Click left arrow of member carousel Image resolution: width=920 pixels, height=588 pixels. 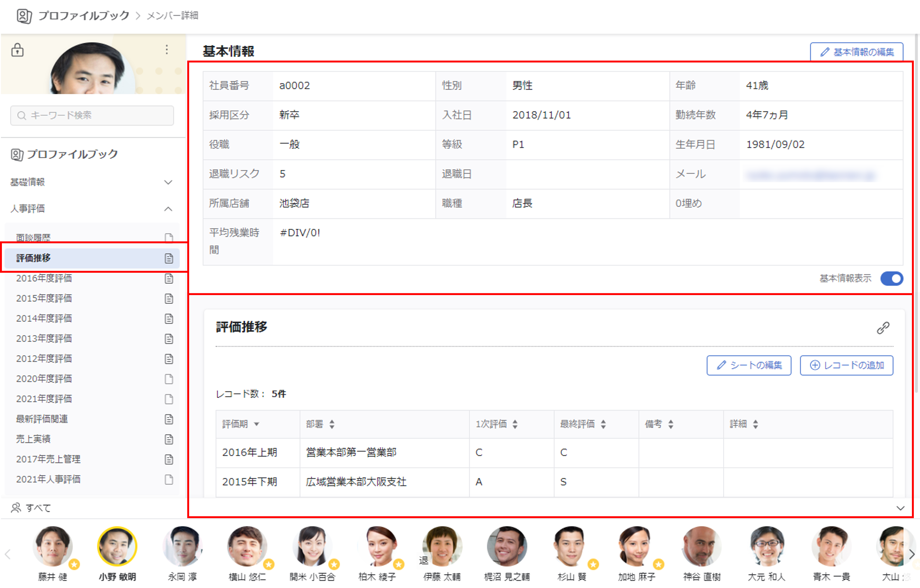point(8,554)
